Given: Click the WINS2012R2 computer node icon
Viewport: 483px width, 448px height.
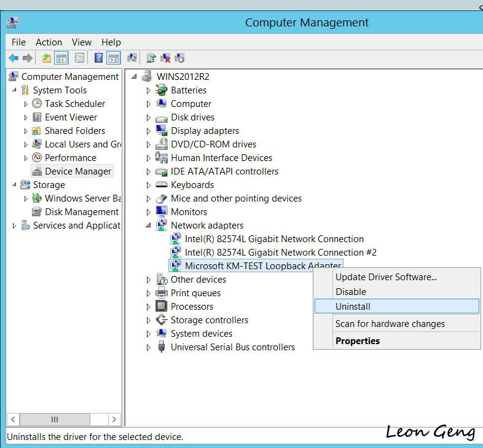Looking at the screenshot, I should 147,76.
